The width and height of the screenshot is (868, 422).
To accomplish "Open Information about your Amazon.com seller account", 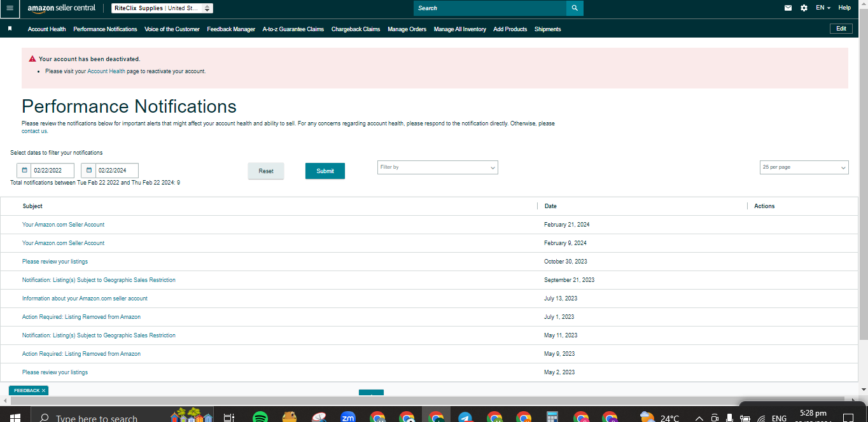I will pos(85,299).
